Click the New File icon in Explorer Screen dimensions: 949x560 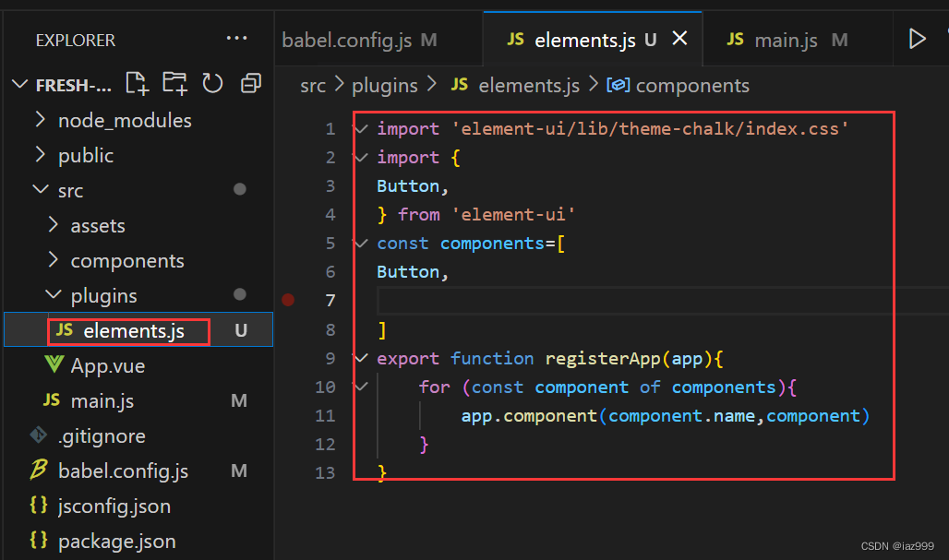(137, 83)
